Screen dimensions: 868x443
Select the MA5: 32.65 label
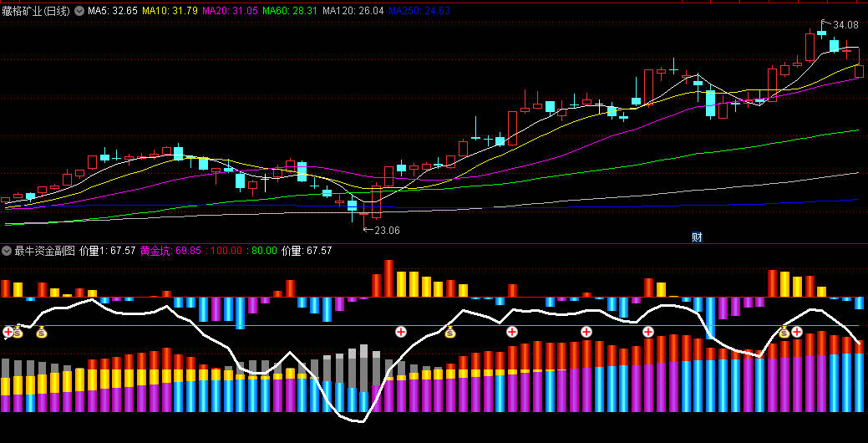[x=113, y=11]
